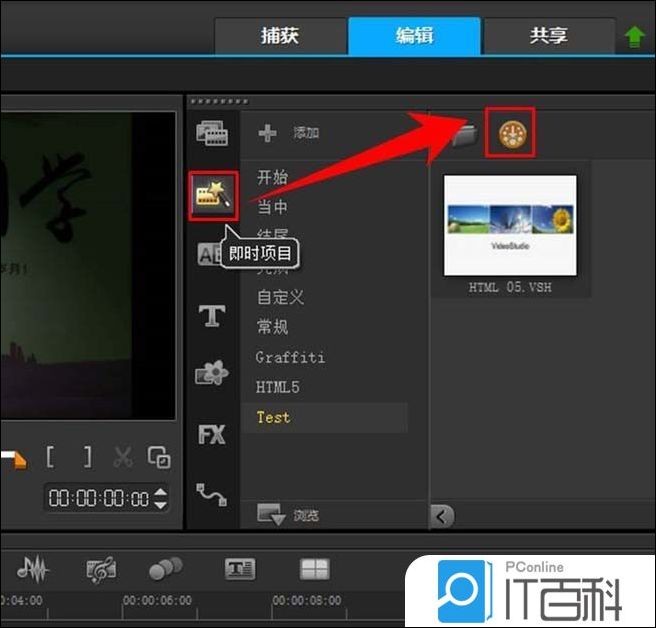Click the 00:00:08:00 timeline ruler mark
Image resolution: width=656 pixels, height=628 pixels.
pyautogui.click(x=307, y=600)
